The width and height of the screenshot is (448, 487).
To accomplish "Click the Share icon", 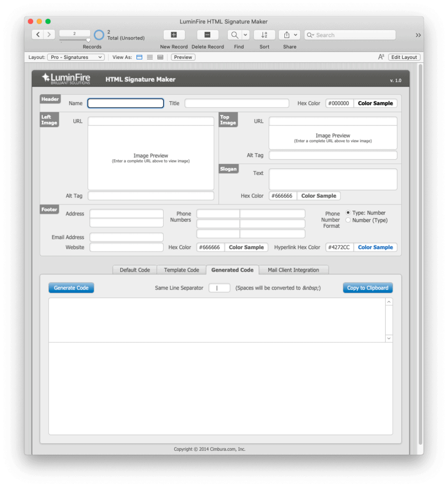I will (x=286, y=35).
